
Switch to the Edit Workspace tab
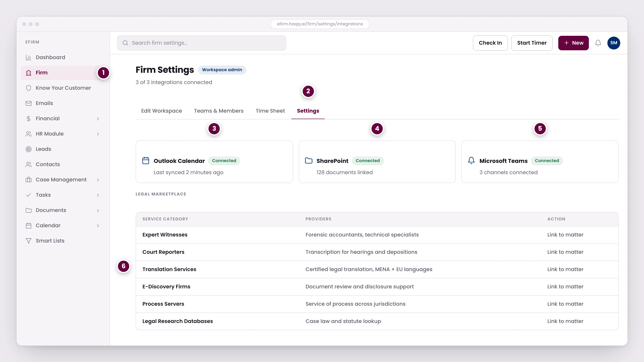point(161,111)
